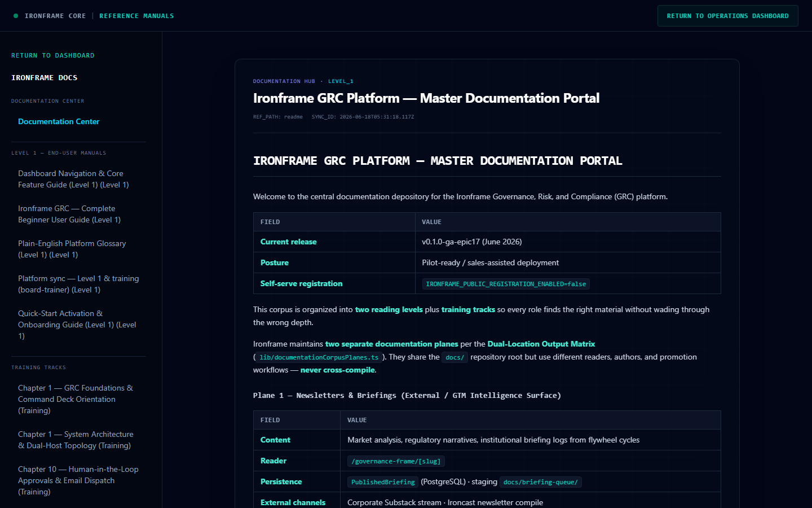Click the Content field cell
The height and width of the screenshot is (508, 812).
click(x=297, y=440)
